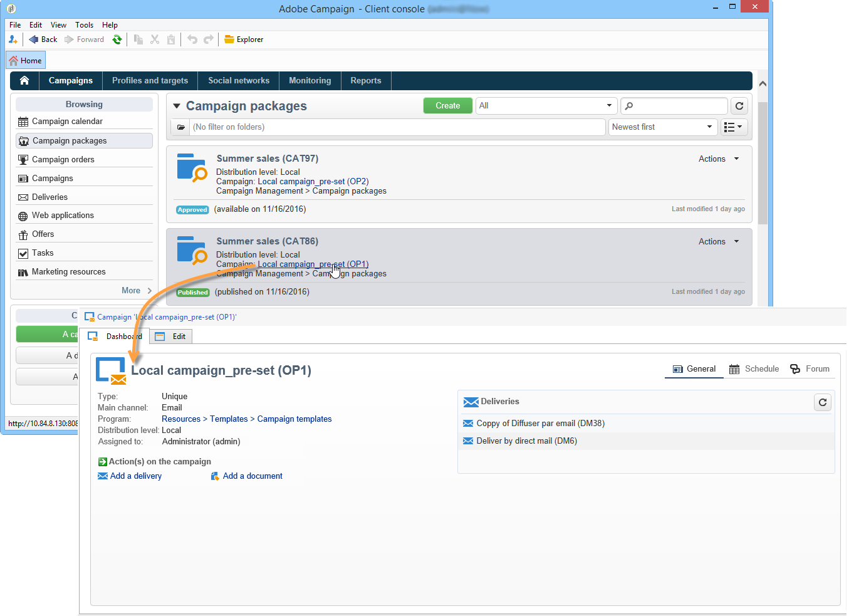The width and height of the screenshot is (849, 616).
Task: Refresh the Deliveries panel
Action: pos(823,402)
